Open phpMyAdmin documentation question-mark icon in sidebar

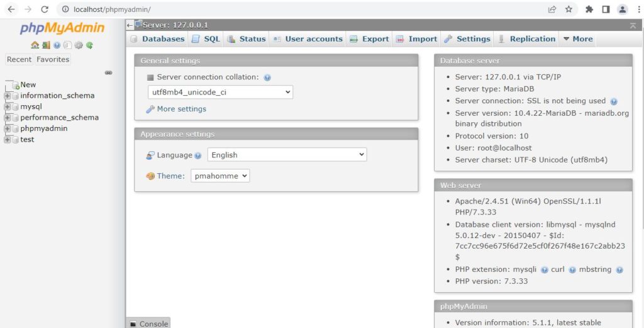[x=57, y=45]
